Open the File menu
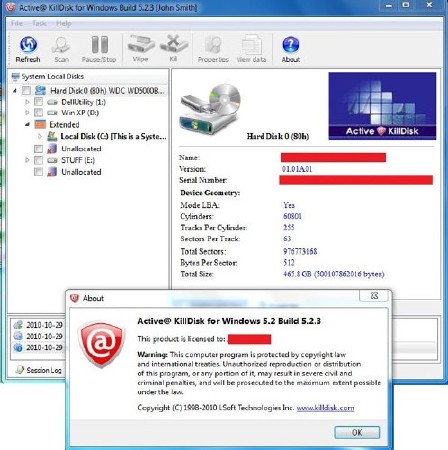Viewport: 448px width, 450px height. (x=17, y=23)
